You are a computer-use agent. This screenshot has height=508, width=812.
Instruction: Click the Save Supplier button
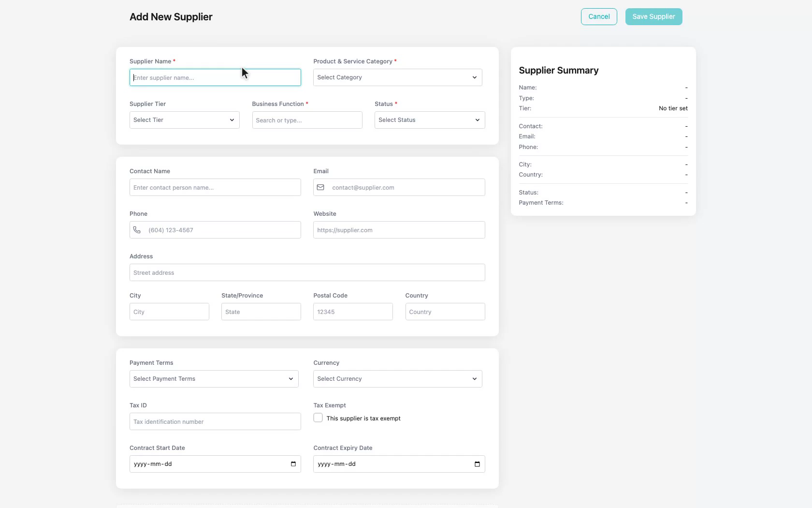tap(653, 16)
